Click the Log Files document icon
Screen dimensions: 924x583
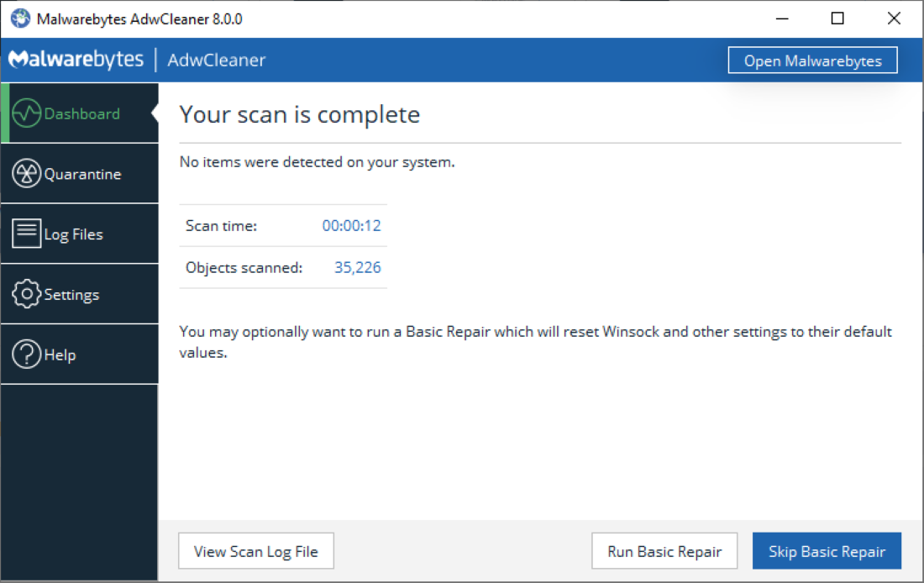(x=25, y=234)
